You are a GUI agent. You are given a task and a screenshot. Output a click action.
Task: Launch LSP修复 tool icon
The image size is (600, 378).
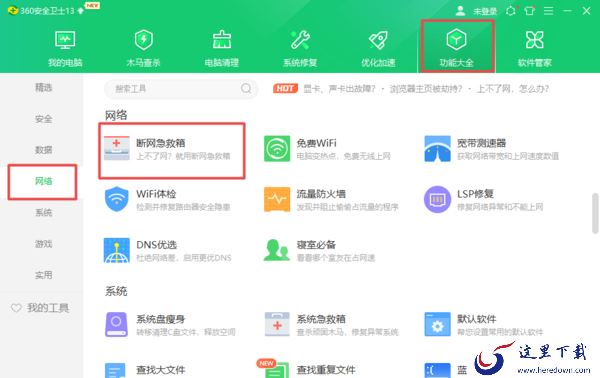click(x=437, y=199)
